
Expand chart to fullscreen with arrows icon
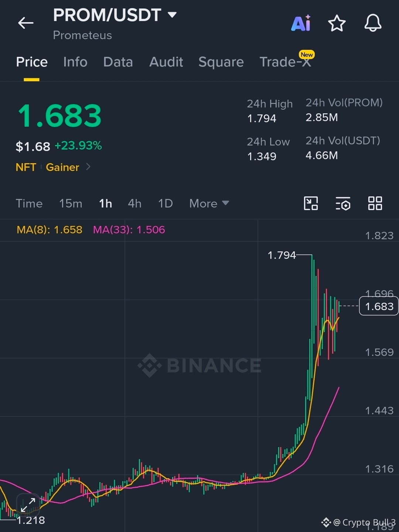tap(28, 505)
